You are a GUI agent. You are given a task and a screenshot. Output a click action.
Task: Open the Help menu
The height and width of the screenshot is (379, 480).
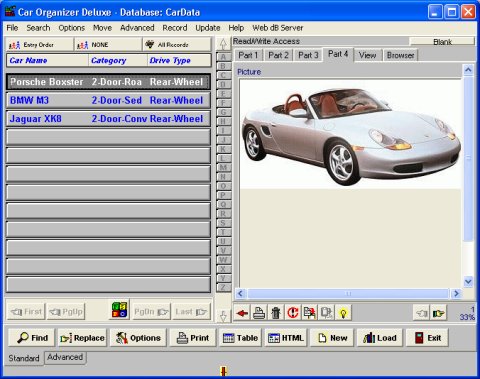(x=236, y=28)
